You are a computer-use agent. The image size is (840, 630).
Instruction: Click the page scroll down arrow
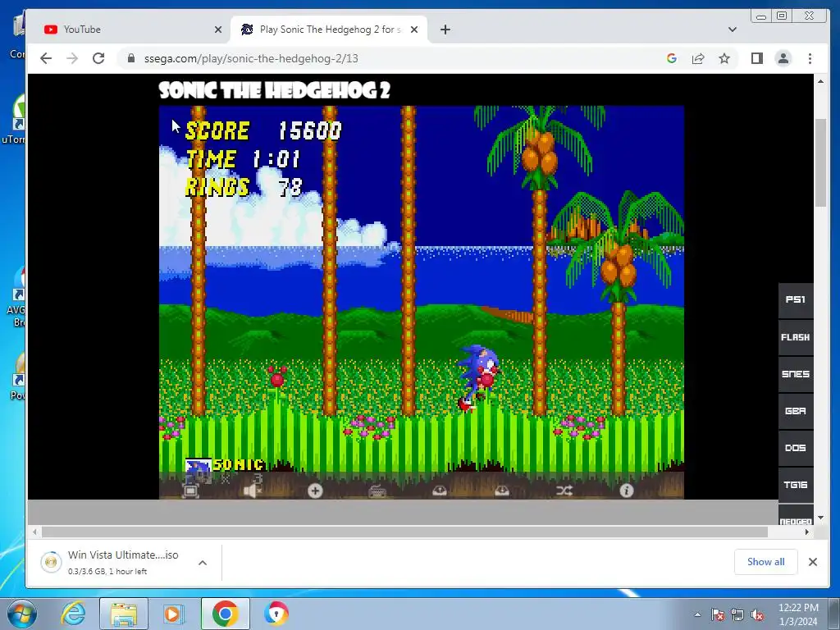(x=820, y=518)
